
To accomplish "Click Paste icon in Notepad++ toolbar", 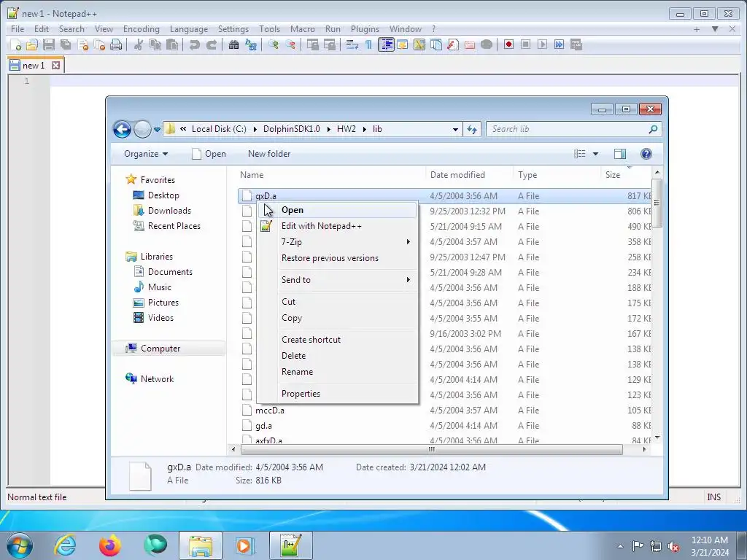I will (172, 44).
